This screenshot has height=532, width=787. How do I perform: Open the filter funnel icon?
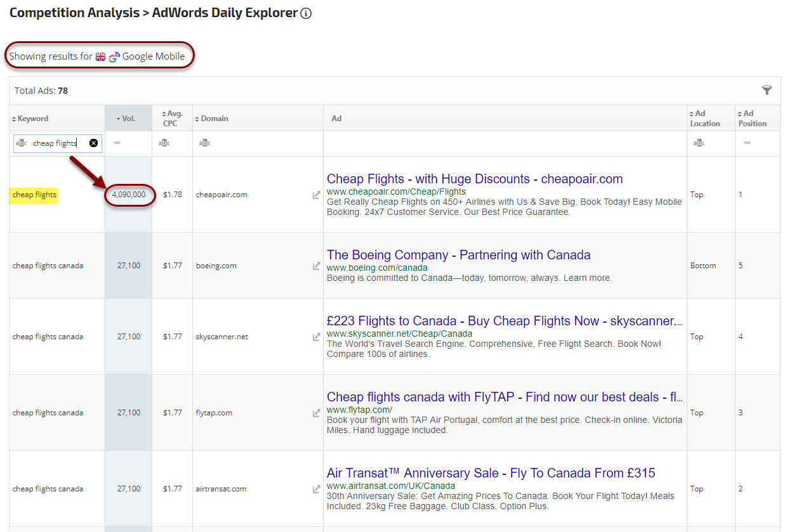click(x=767, y=91)
